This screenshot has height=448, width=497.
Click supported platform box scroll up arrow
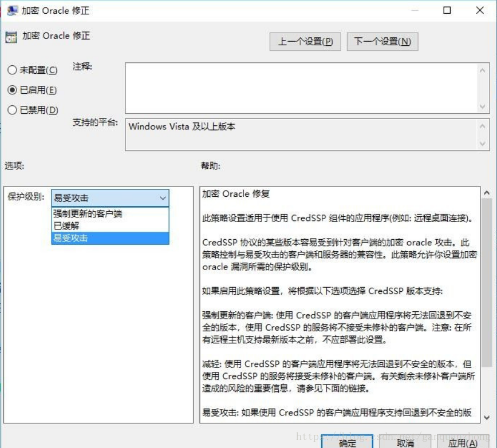tap(483, 126)
